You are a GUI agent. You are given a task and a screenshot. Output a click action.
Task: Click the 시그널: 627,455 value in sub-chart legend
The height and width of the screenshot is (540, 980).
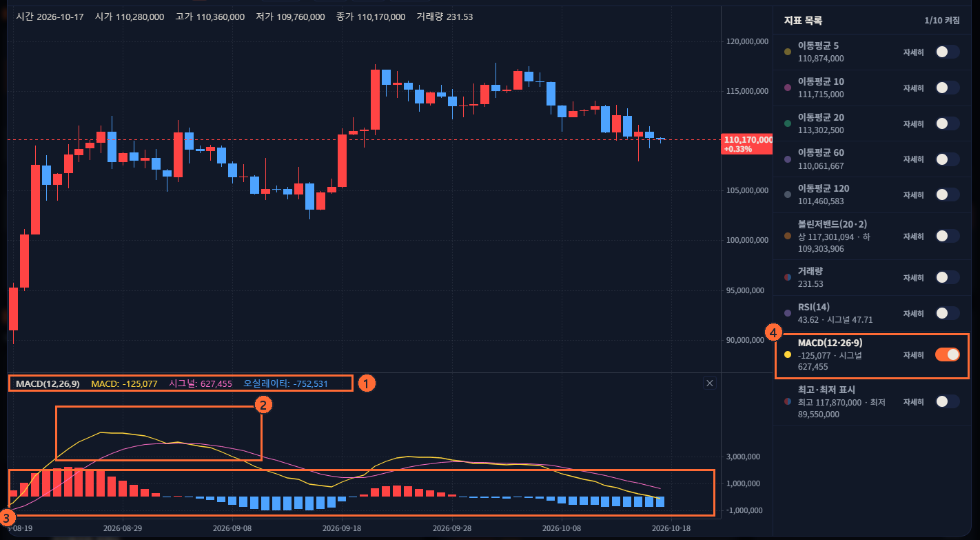(x=201, y=383)
